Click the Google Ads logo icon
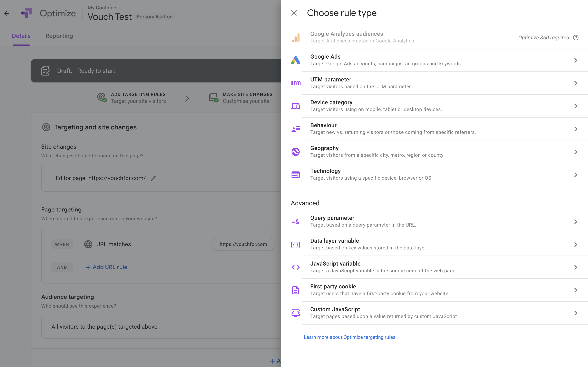The image size is (588, 367). (295, 60)
